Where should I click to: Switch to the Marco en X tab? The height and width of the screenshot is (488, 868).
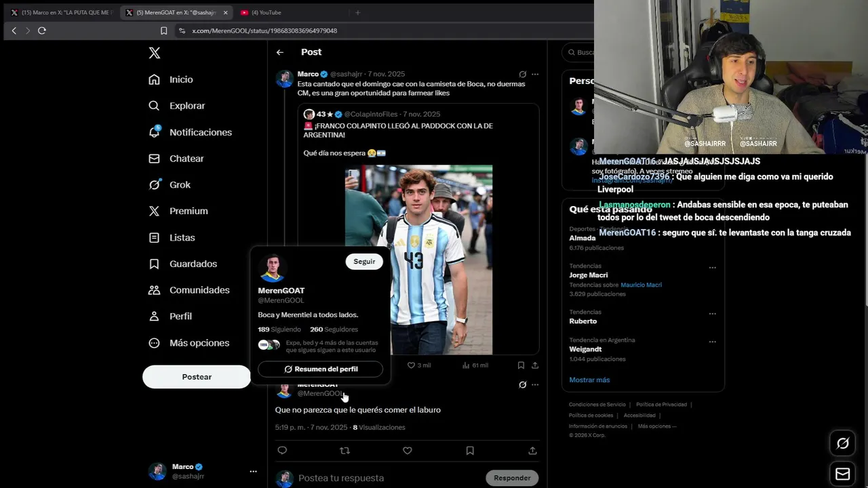61,12
